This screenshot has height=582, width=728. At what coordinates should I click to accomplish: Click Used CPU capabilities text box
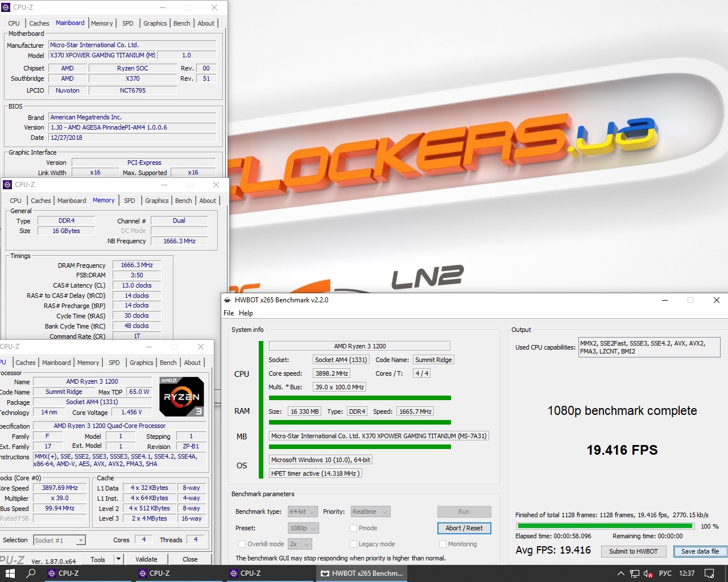click(650, 347)
